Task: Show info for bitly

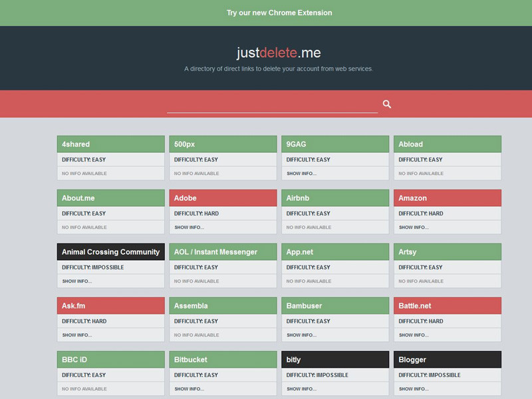Action: coord(301,389)
